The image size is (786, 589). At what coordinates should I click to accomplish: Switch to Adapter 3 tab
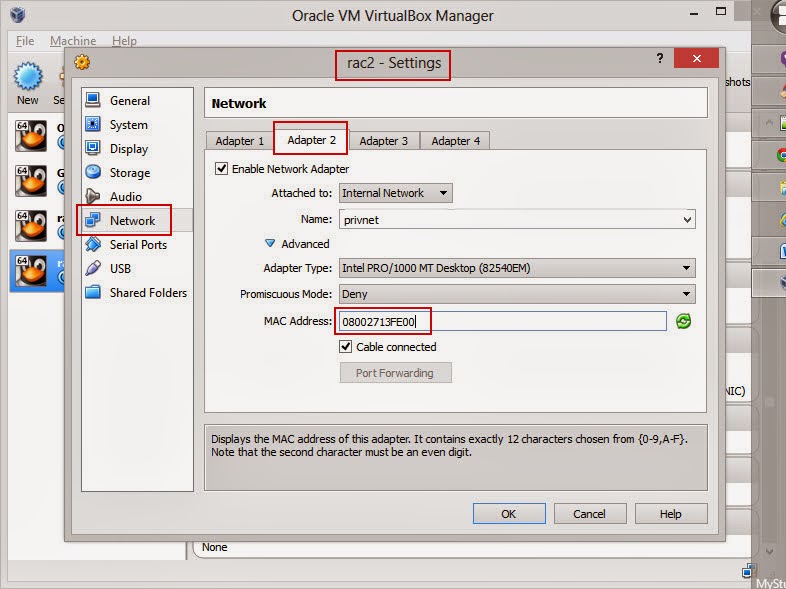pyautogui.click(x=383, y=141)
